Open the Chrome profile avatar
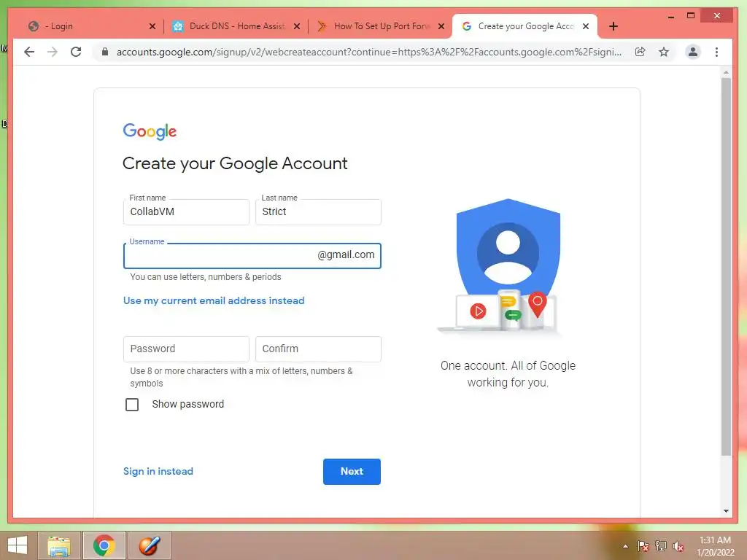 [693, 52]
